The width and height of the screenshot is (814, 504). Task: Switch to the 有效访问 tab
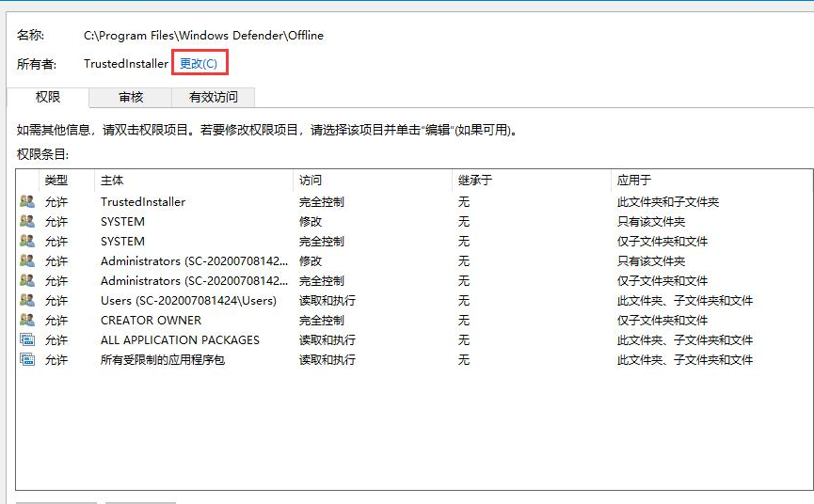click(214, 97)
